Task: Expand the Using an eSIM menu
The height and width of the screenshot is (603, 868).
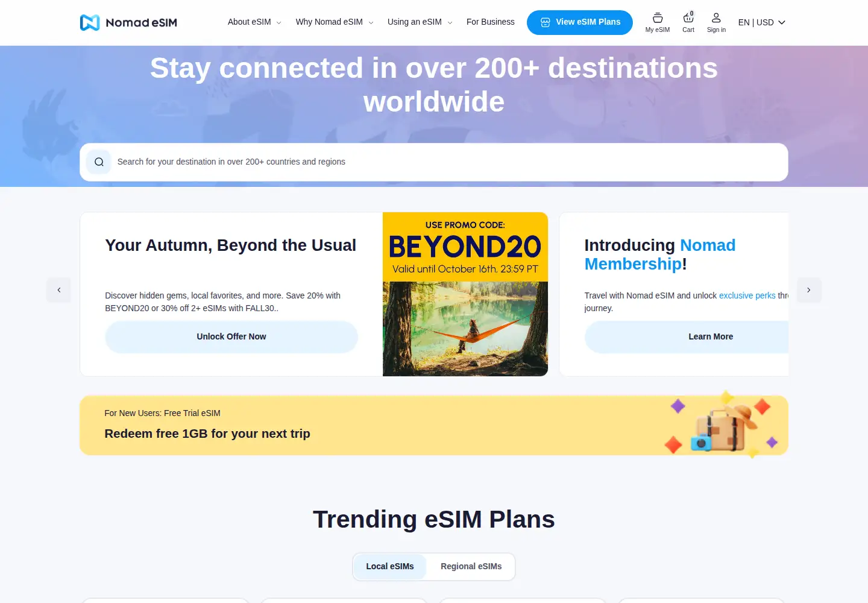Action: [x=420, y=22]
